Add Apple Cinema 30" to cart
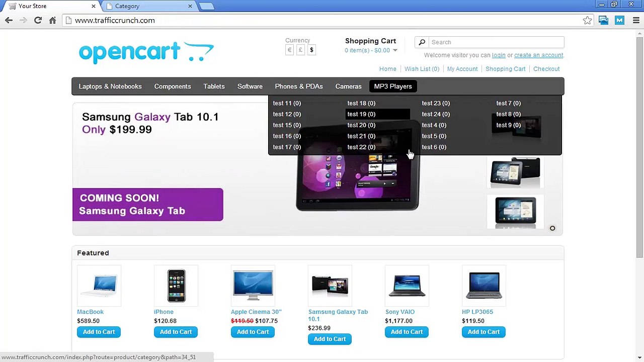Screen dimensions: 644x362 (x=253, y=332)
